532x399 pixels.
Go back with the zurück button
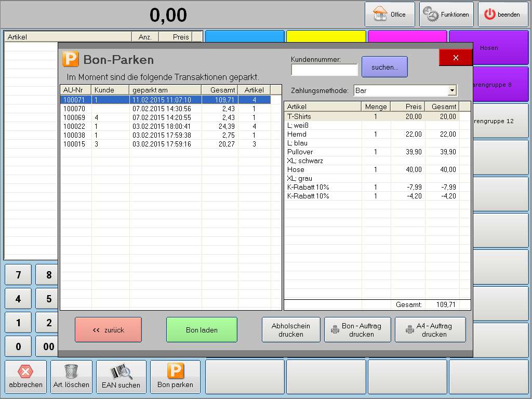coord(108,330)
